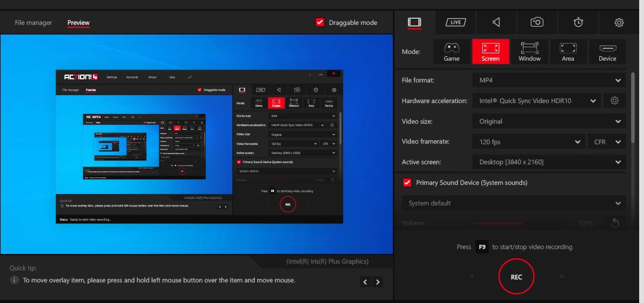Open the Live streaming tab icon
Viewport: 644px width, 303px height.
click(x=456, y=22)
